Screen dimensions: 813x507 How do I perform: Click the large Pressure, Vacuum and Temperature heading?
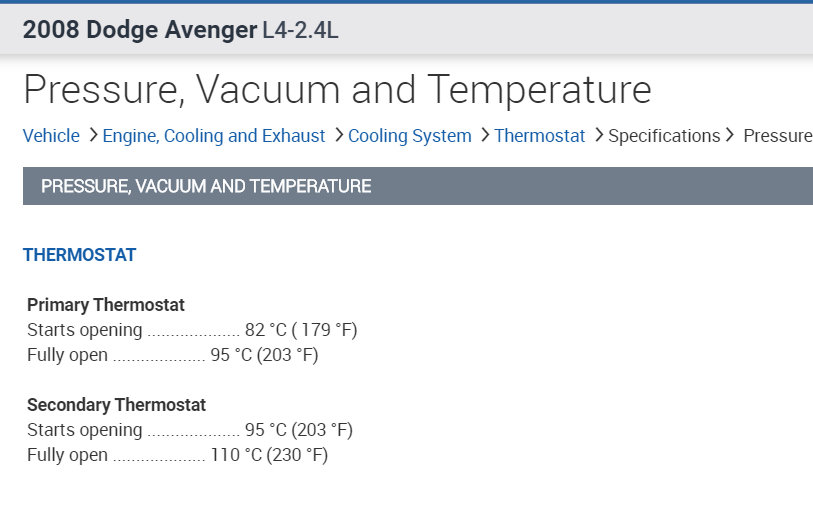[337, 90]
